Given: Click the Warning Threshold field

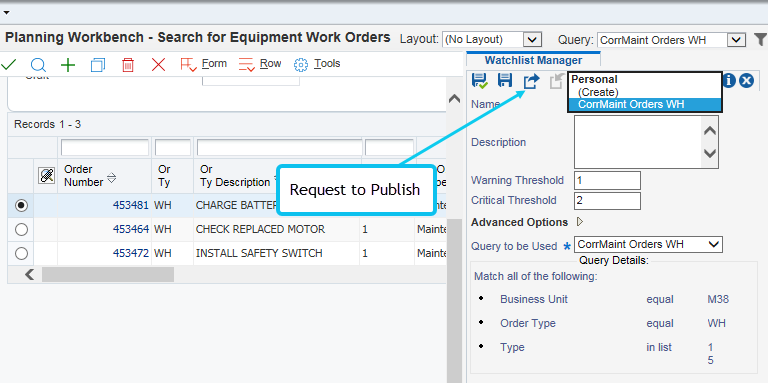Looking at the screenshot, I should click(607, 180).
